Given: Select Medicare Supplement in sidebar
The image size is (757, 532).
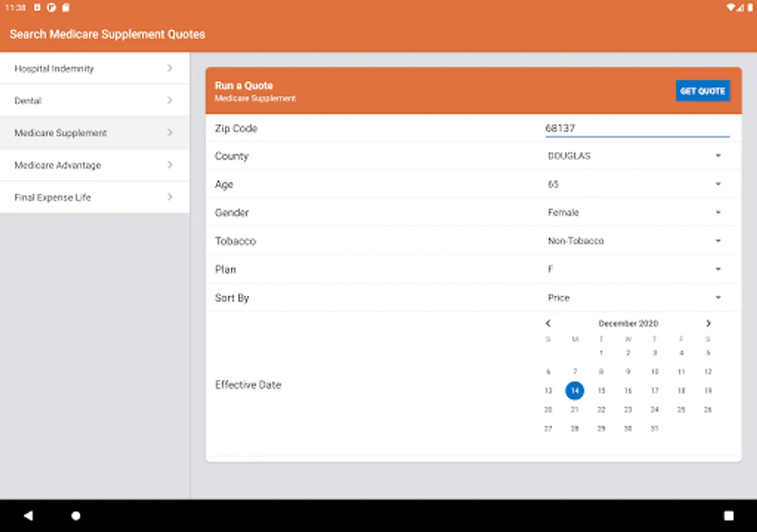Looking at the screenshot, I should click(95, 132).
